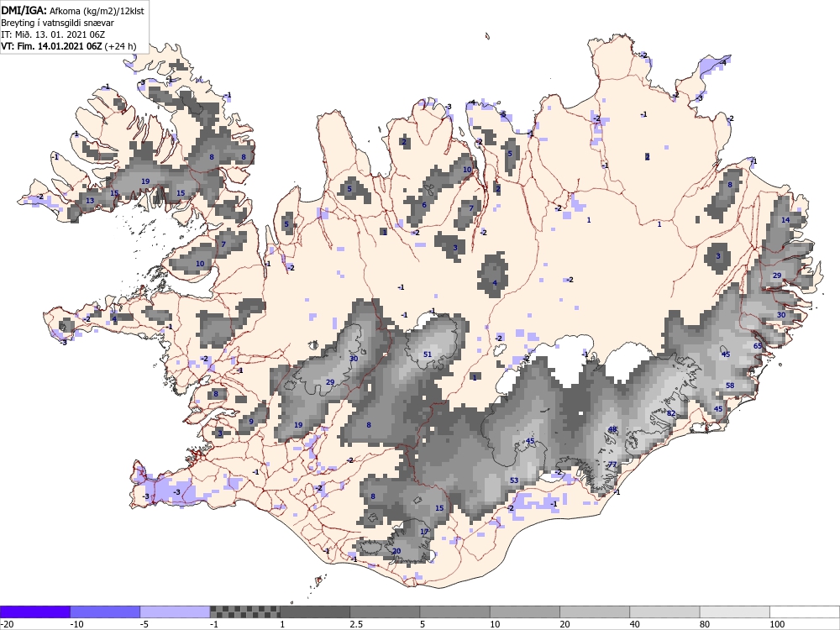This screenshot has width=840, height=630.
Task: Click the legend swatch for 40 to 80
Action: click(664, 612)
